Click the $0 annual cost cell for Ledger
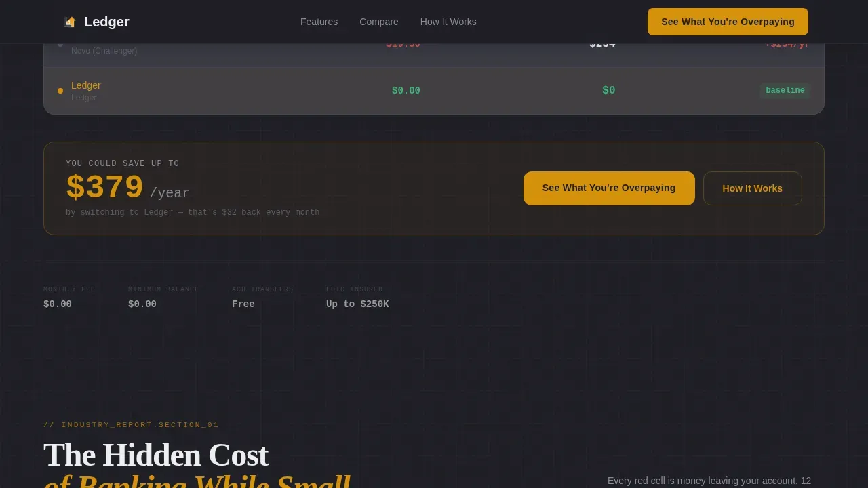868x488 pixels. [609, 90]
